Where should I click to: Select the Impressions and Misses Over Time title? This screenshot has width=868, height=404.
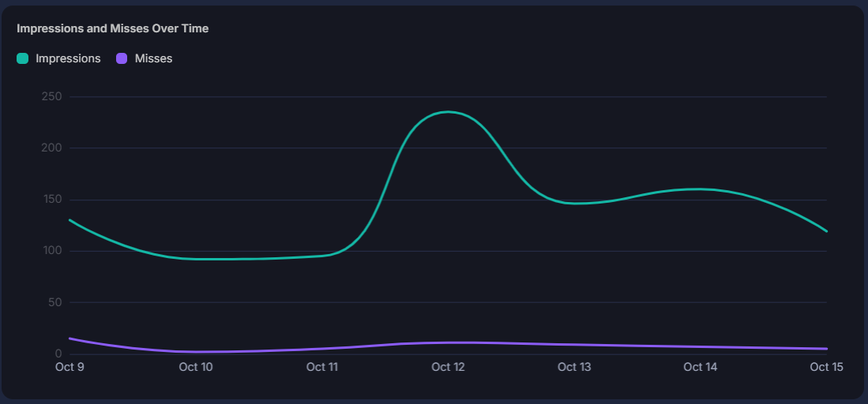[112, 28]
